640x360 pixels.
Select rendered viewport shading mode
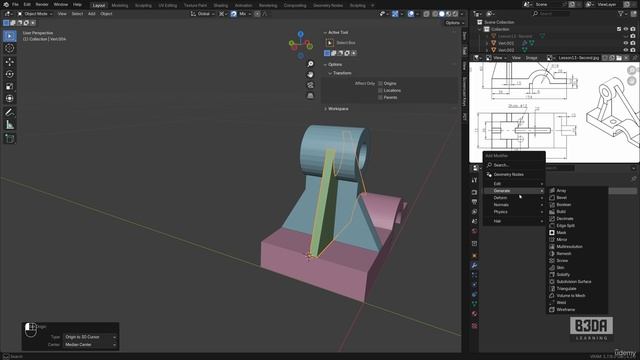pyautogui.click(x=456, y=14)
